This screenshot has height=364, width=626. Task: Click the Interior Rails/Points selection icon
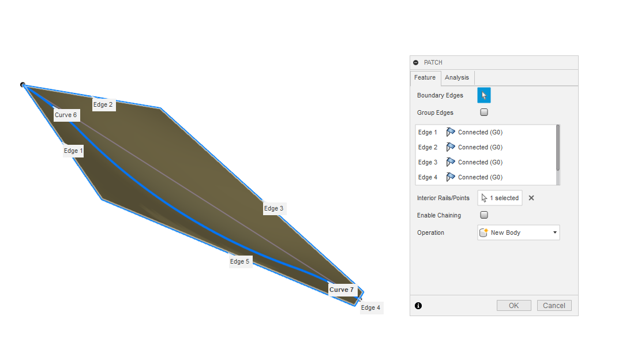(x=485, y=198)
